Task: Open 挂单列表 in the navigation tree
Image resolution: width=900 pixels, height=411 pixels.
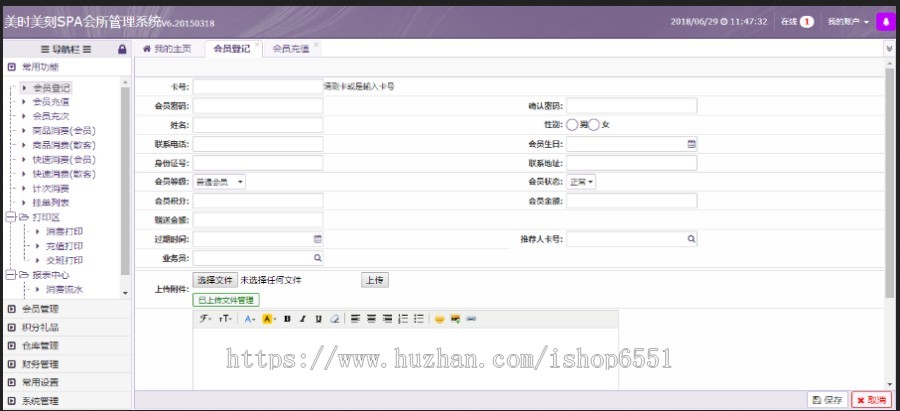Action: tap(51, 203)
